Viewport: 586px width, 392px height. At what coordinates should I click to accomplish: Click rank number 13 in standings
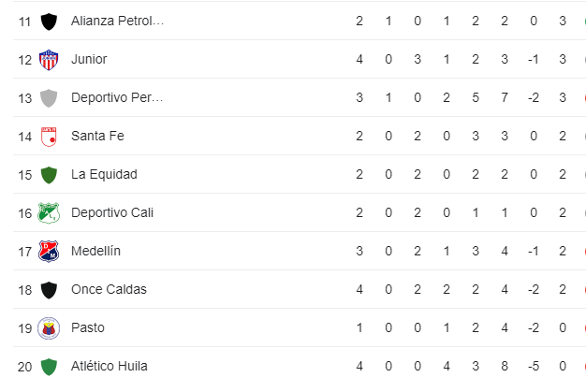(25, 98)
